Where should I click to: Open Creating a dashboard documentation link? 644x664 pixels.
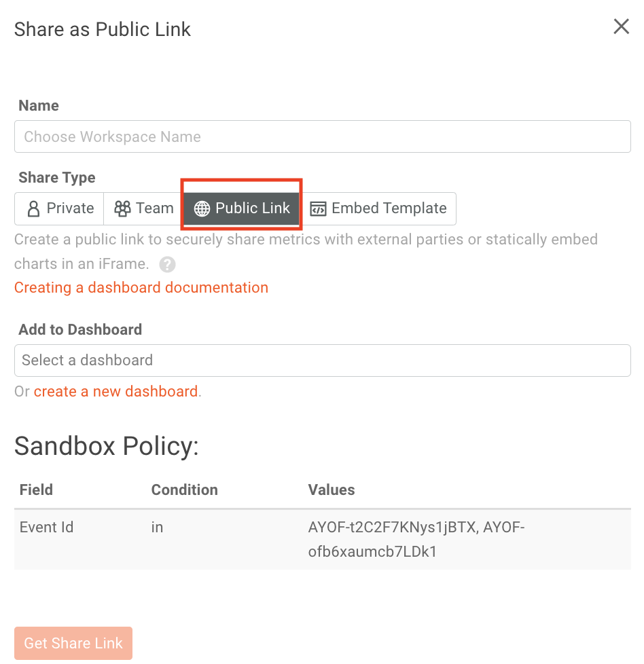[x=141, y=288]
